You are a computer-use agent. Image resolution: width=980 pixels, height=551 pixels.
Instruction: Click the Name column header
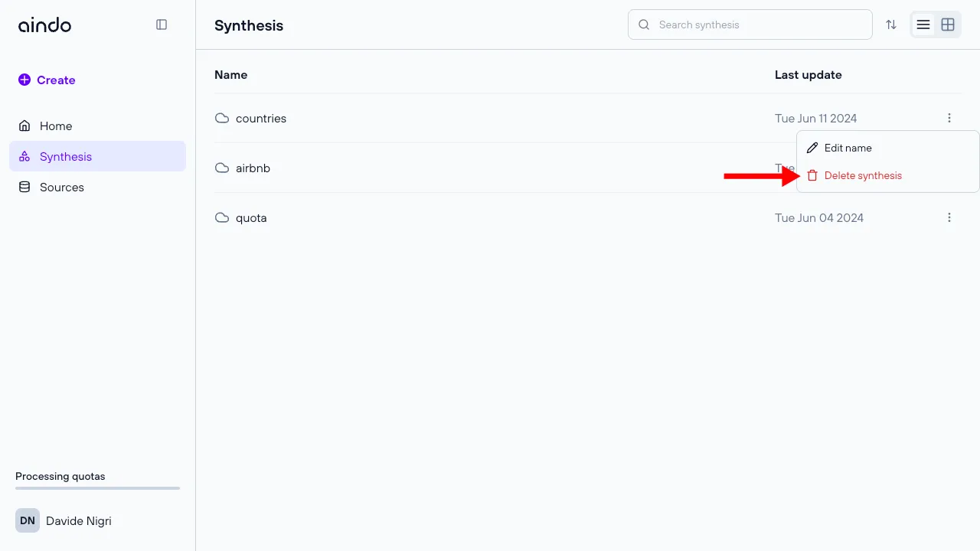coord(230,74)
